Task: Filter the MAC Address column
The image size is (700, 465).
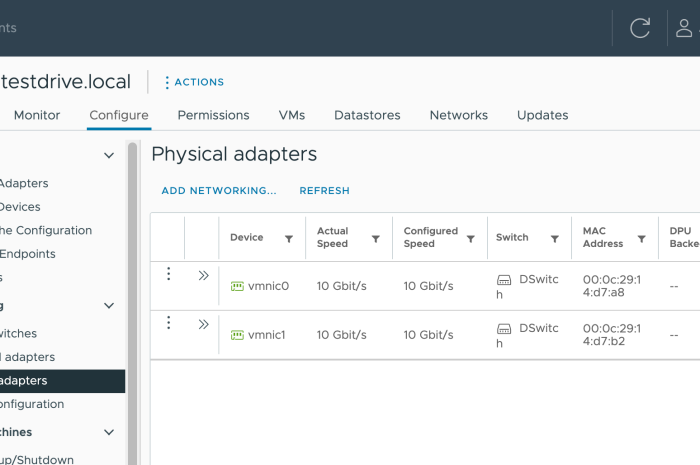Action: [641, 239]
